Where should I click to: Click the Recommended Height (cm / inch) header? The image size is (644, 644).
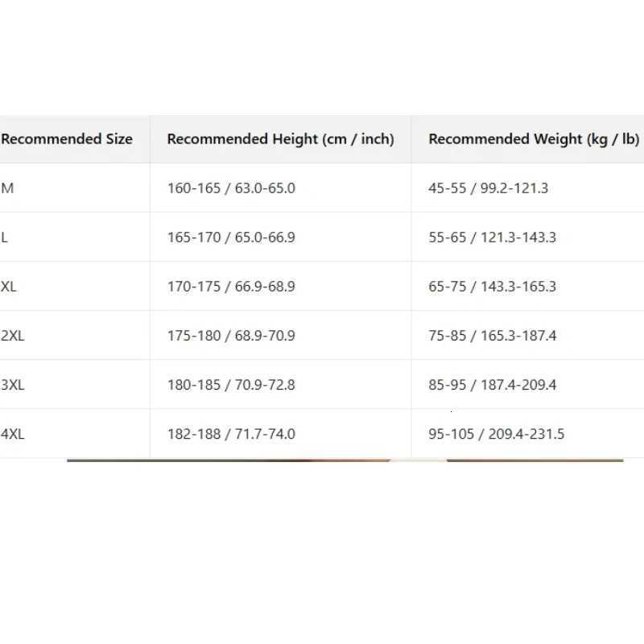click(x=280, y=139)
